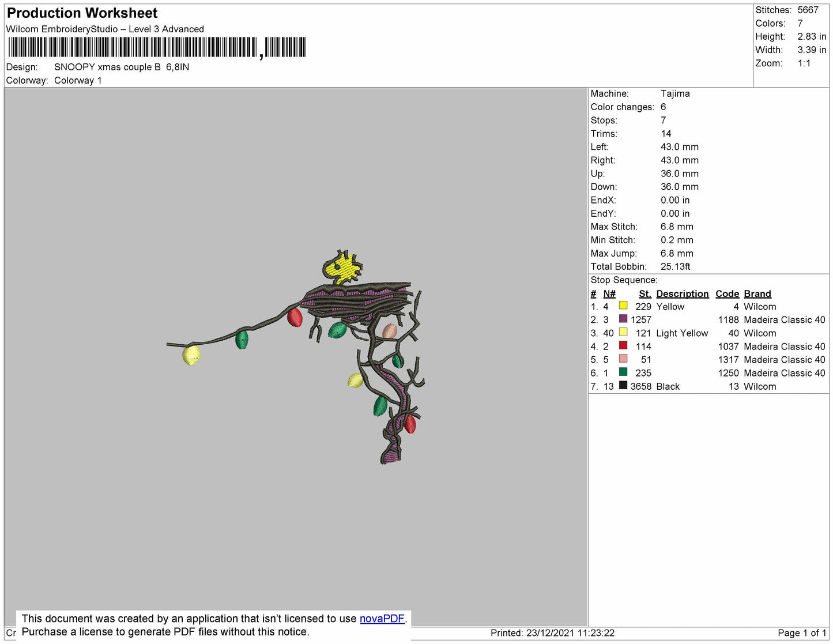
Task: Click 'Madeira Classic 40' in the 1188 row
Action: tap(785, 319)
